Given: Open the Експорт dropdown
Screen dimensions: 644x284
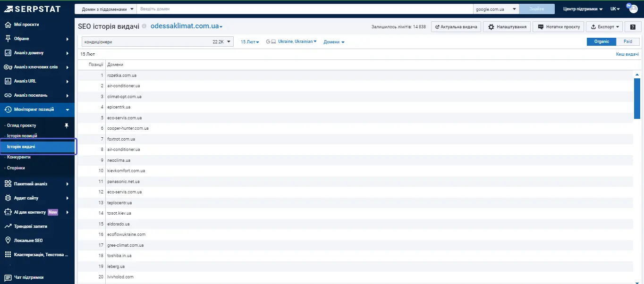Looking at the screenshot, I should 605,27.
